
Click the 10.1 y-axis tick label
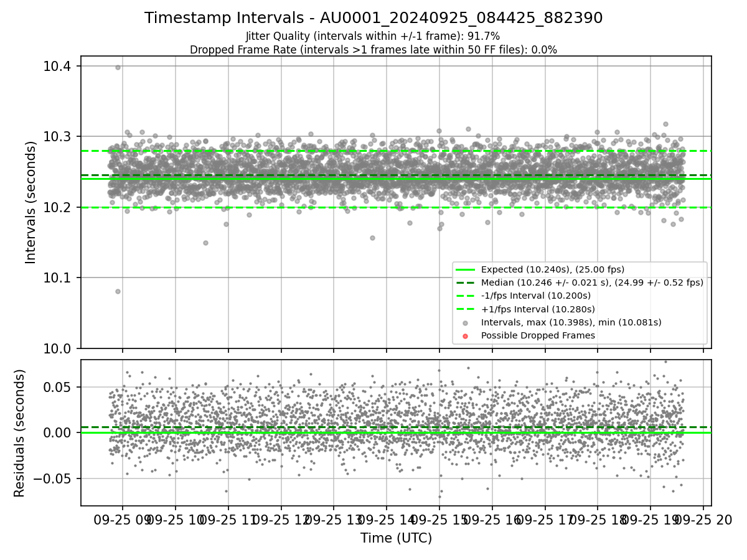click(57, 278)
